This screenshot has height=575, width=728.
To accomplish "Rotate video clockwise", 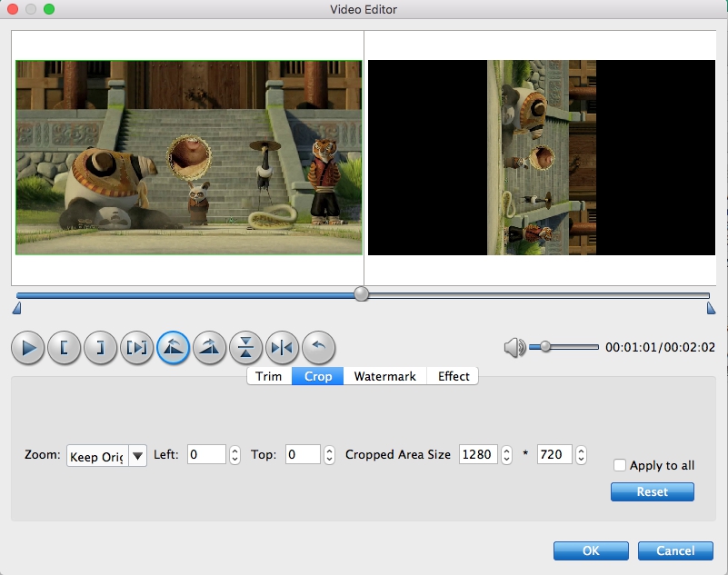I will point(209,348).
